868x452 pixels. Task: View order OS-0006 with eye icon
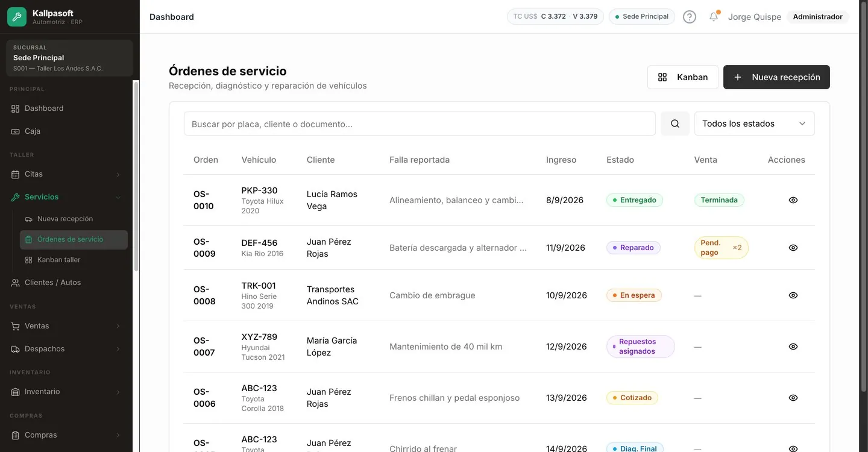click(x=793, y=398)
